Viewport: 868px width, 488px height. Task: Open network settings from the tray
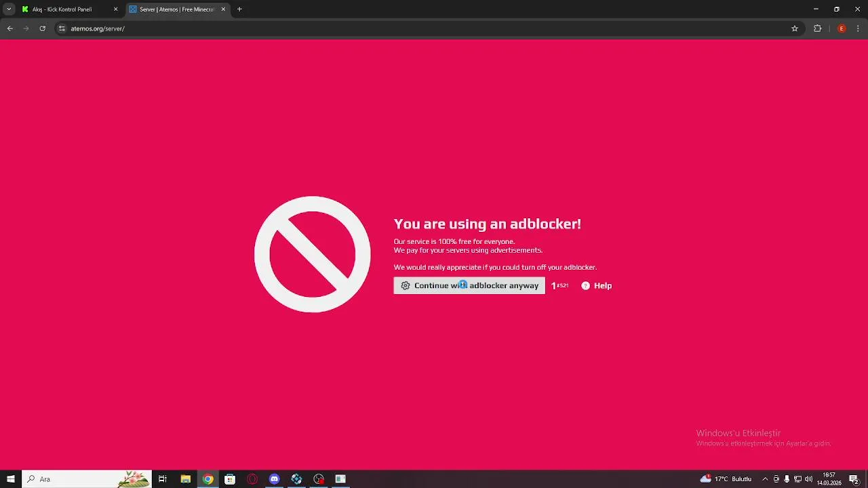tap(797, 479)
